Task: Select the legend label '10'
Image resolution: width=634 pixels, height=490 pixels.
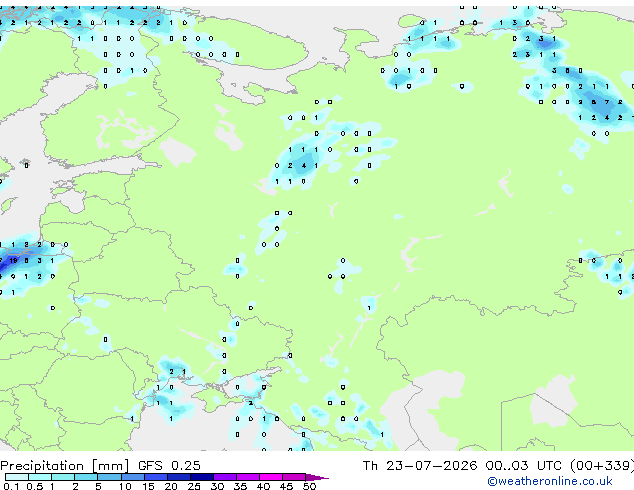Action: coord(125,486)
